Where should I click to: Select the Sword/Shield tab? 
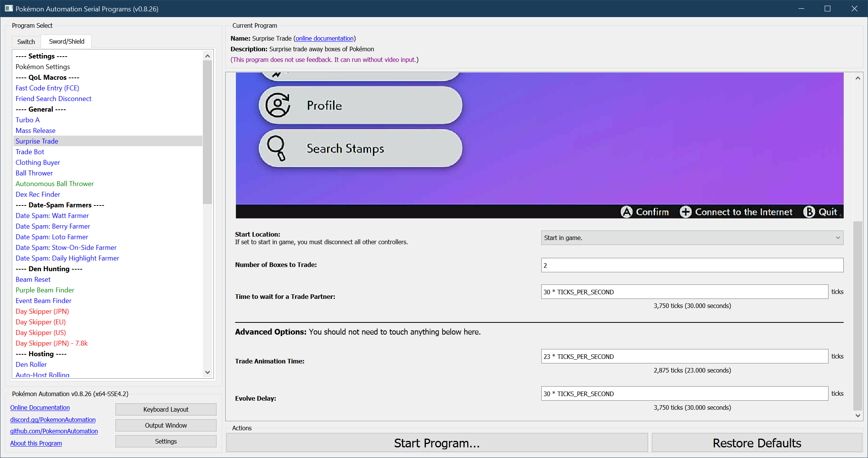click(x=66, y=41)
